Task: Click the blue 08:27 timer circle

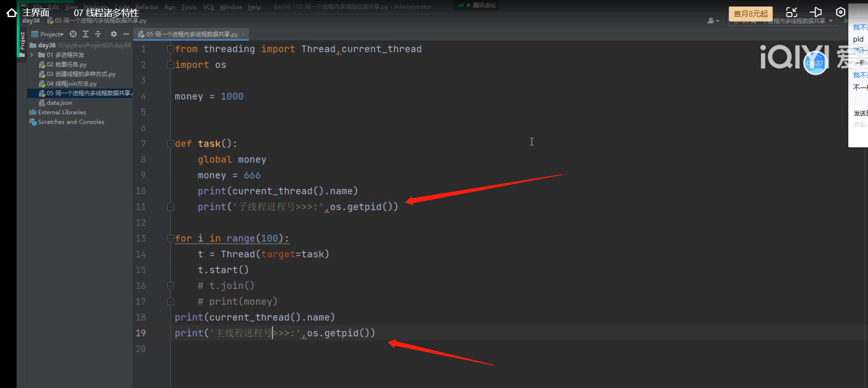Action: [x=815, y=63]
